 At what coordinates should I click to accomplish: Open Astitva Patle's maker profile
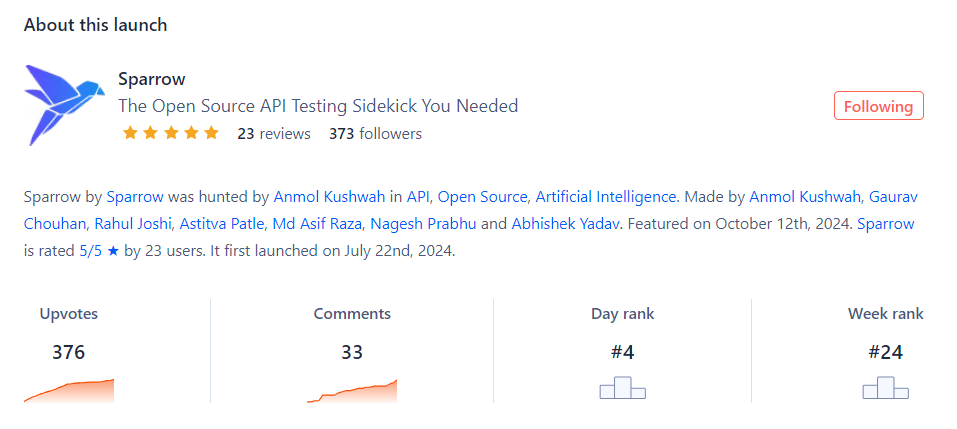pyautogui.click(x=224, y=224)
